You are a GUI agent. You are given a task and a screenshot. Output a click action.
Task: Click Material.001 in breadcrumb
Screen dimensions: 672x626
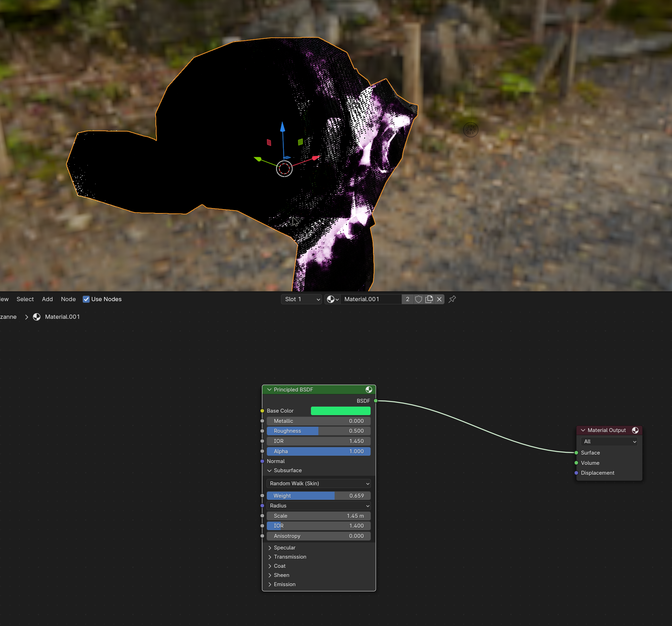[x=62, y=317]
